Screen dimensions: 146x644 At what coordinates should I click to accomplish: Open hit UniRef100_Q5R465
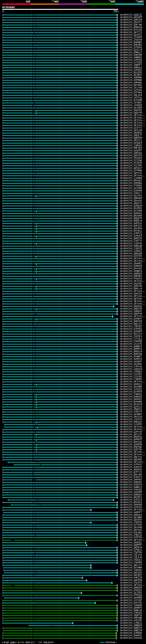tap(131, 198)
